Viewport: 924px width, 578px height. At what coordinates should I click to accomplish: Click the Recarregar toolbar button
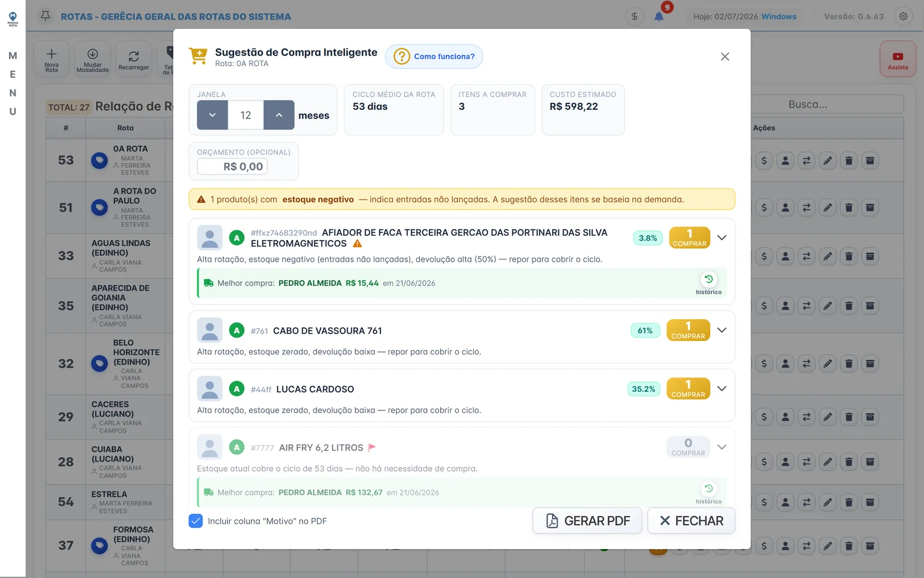click(x=133, y=60)
